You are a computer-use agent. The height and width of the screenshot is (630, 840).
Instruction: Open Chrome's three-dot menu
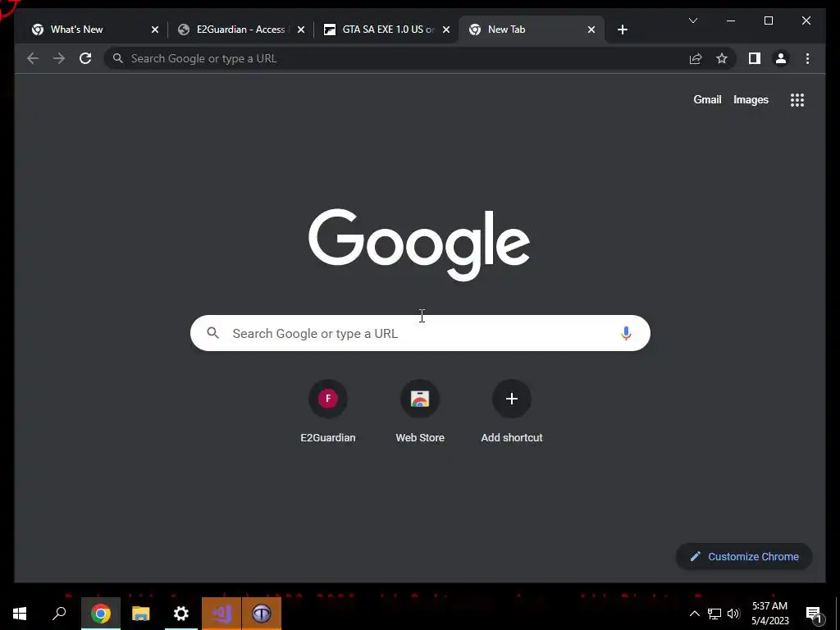click(807, 58)
